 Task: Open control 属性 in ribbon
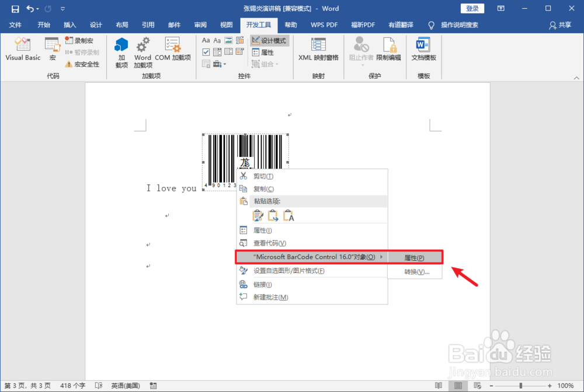tap(263, 52)
